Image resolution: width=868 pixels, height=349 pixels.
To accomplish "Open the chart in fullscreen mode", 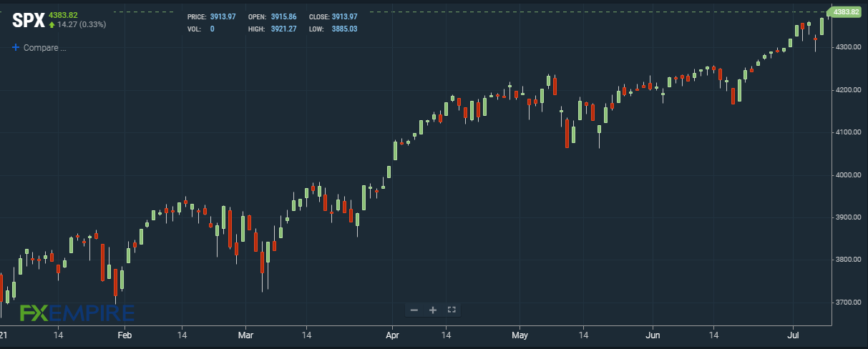I will [452, 310].
